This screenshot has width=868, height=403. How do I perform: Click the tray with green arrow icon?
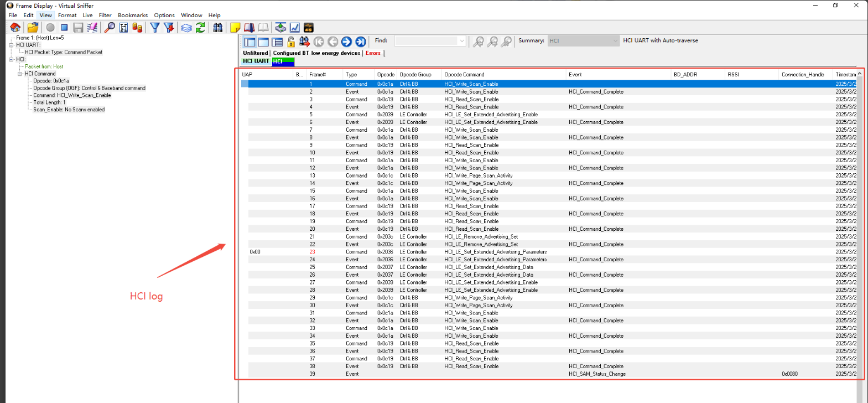tap(280, 27)
